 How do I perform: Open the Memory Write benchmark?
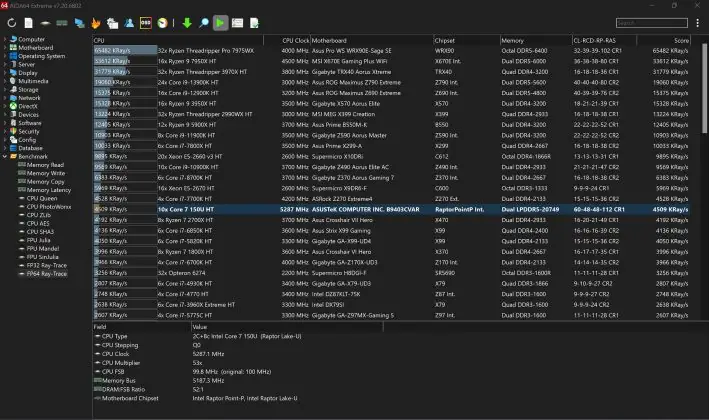tap(45, 173)
